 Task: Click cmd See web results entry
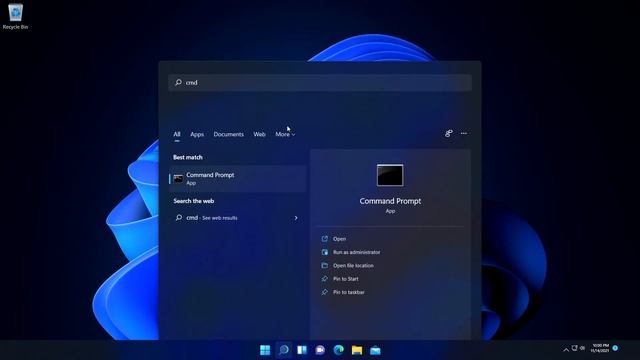[238, 218]
